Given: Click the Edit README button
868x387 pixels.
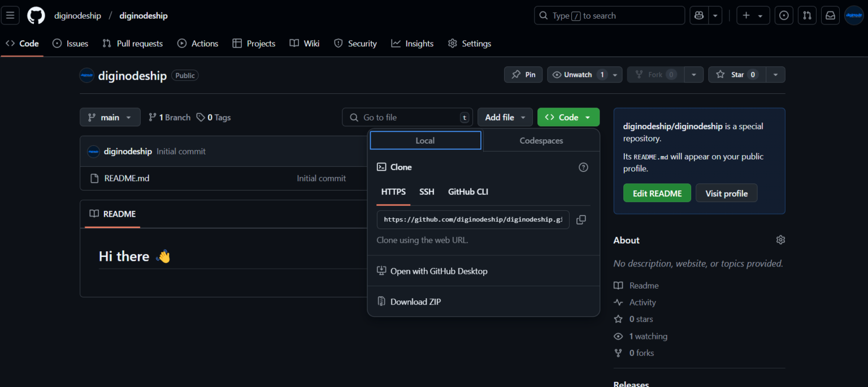Looking at the screenshot, I should 657,193.
